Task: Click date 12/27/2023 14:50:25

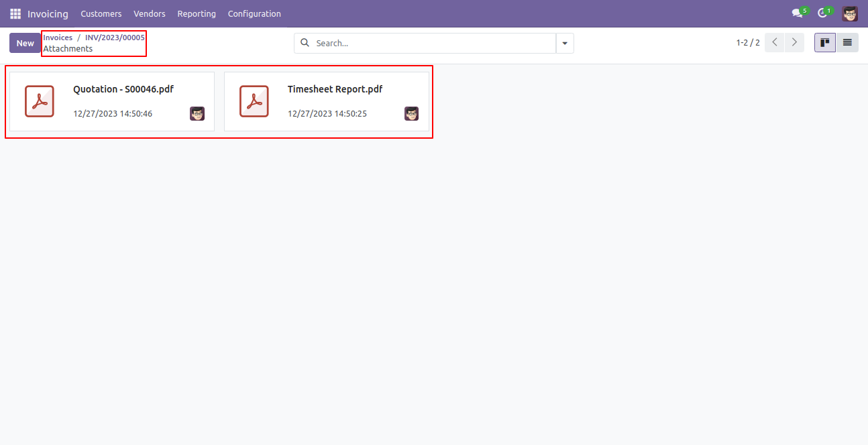Action: coord(327,114)
